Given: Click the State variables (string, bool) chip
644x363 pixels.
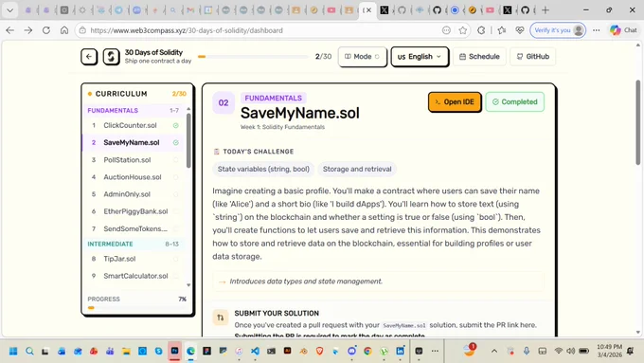Looking at the screenshot, I should 263,169.
